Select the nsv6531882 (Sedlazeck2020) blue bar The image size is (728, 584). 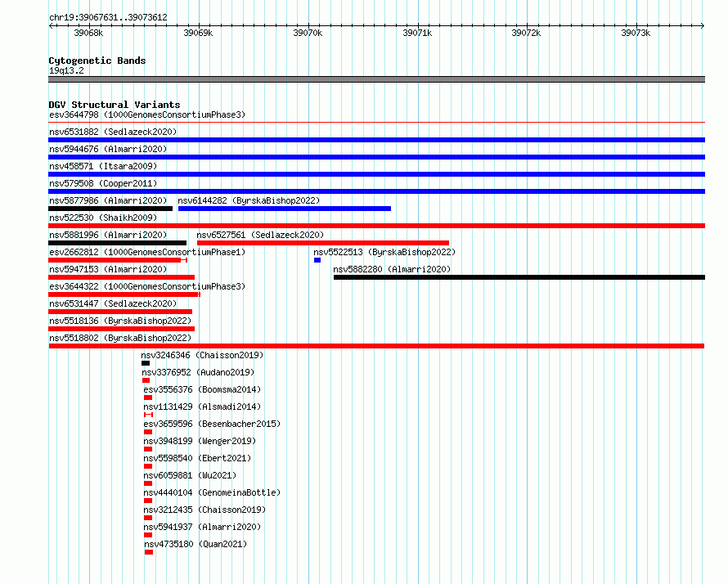(x=376, y=140)
